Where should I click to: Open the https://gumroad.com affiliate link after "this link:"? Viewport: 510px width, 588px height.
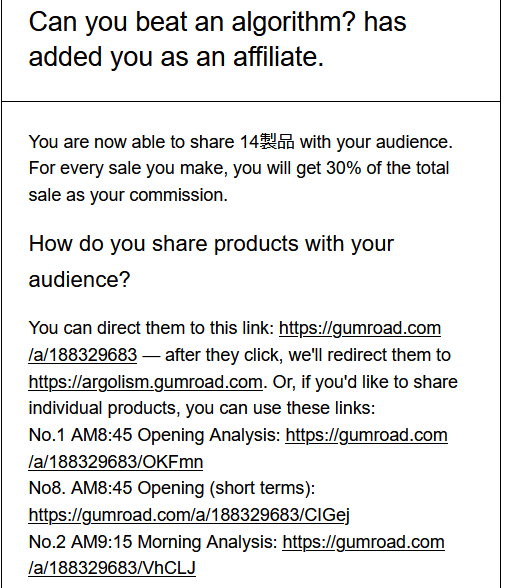click(x=360, y=328)
